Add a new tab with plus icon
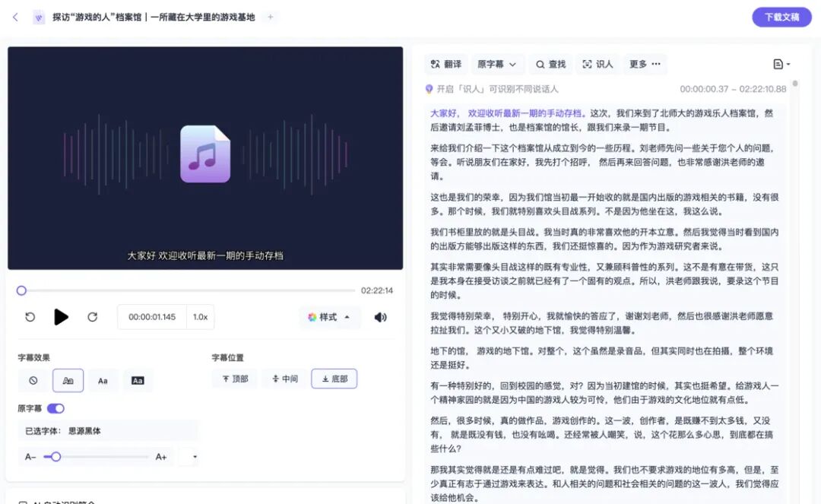 (271, 17)
